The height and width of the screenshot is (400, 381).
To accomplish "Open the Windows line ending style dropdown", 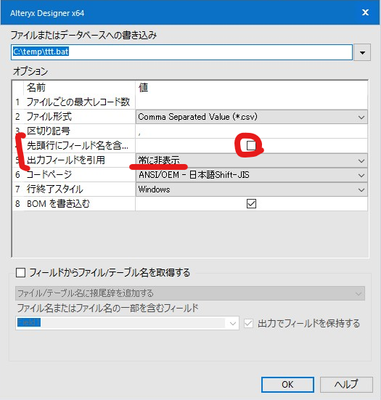I will [x=252, y=189].
